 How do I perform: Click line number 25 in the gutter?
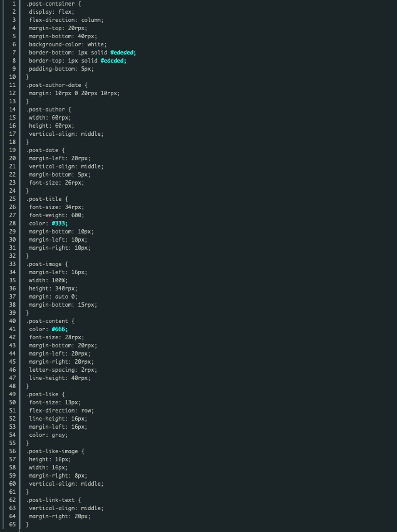pos(13,199)
